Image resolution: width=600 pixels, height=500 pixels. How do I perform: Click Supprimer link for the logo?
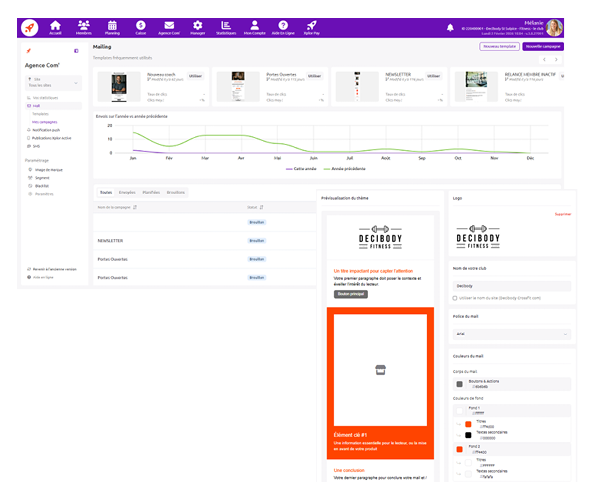563,213
